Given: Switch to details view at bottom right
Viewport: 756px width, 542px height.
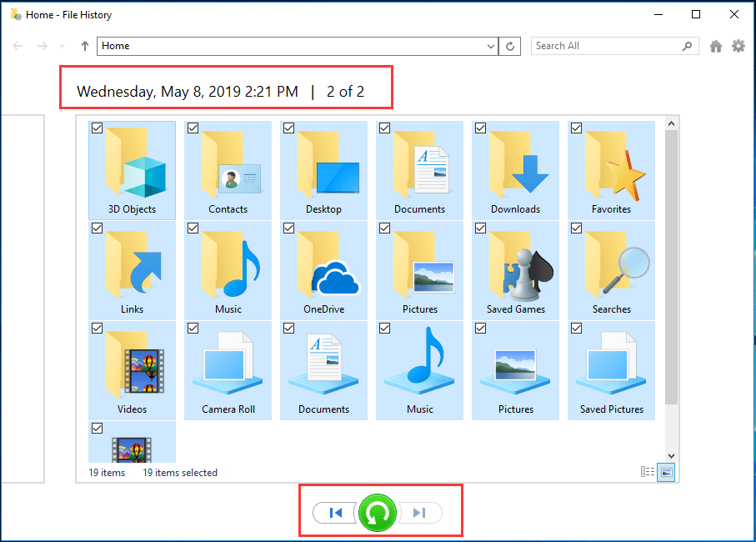Looking at the screenshot, I should (x=648, y=472).
